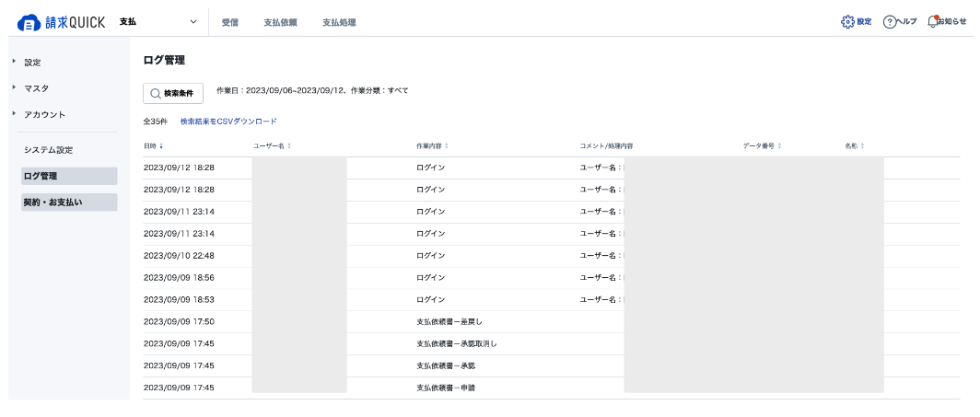Click the 検索条件 search button
Viewport: 980px width, 417px height.
173,93
